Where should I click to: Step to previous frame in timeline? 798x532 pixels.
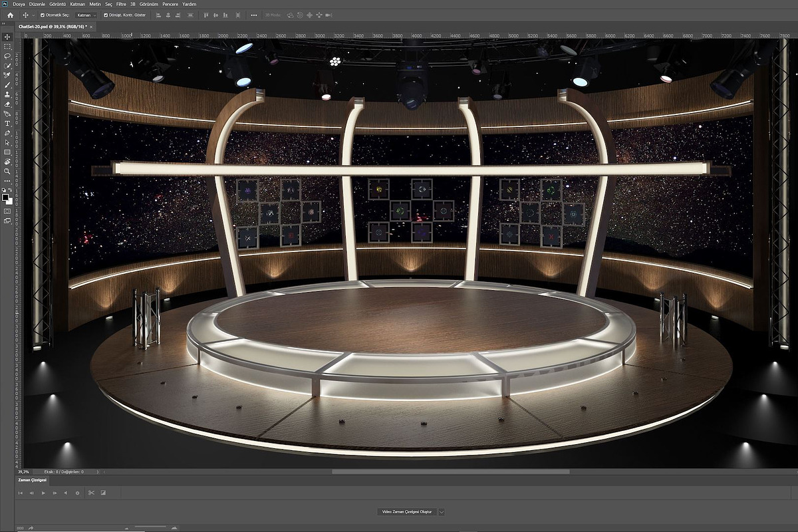(31, 493)
